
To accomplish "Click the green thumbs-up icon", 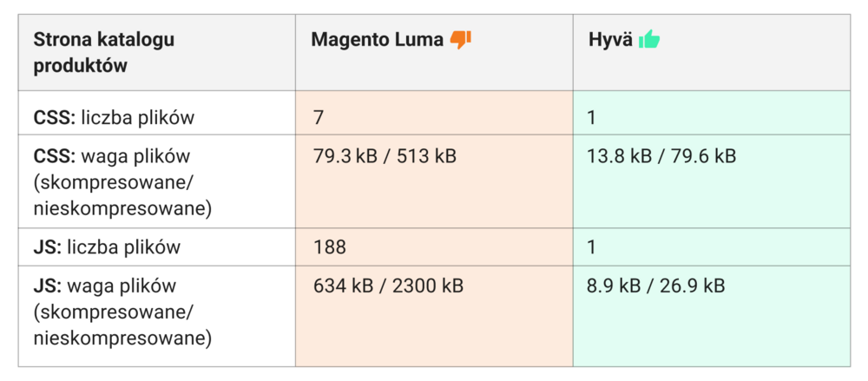I will point(648,39).
